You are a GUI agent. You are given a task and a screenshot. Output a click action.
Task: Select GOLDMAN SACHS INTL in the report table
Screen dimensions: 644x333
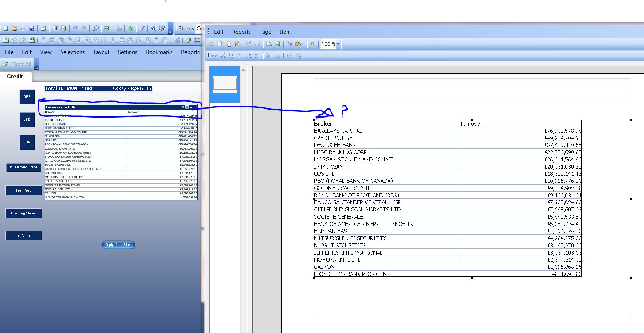point(342,188)
